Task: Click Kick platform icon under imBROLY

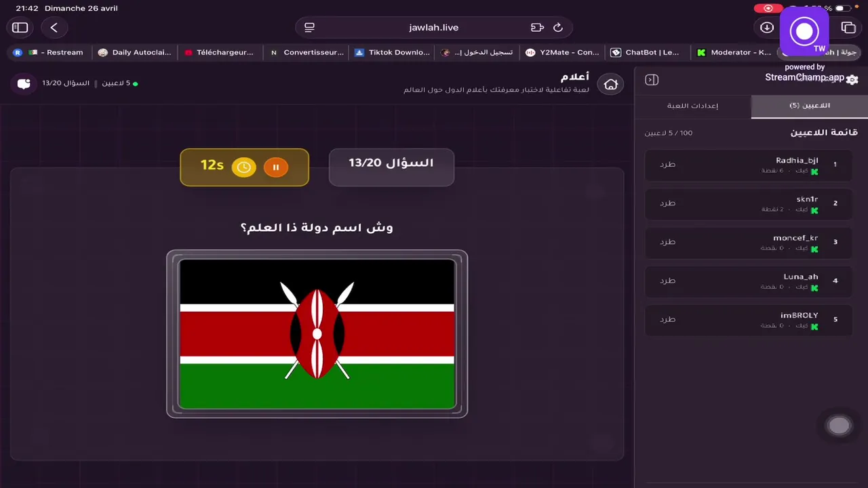Action: [814, 327]
